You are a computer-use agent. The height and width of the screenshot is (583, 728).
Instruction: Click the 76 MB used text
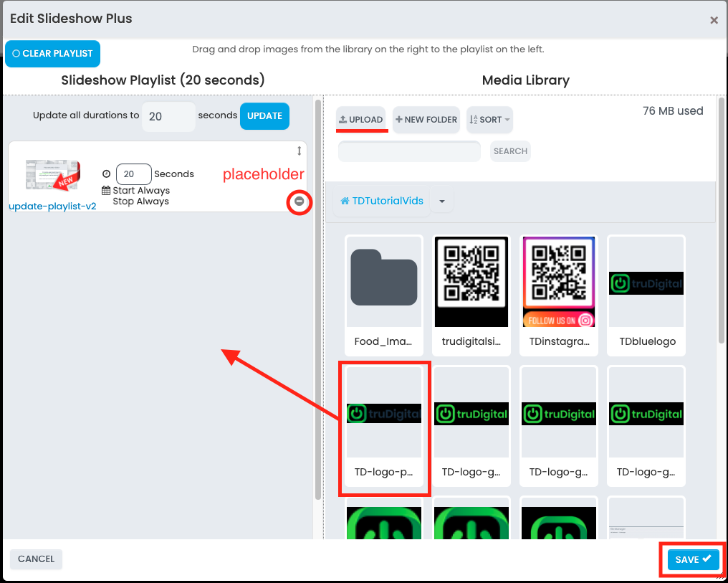673,111
